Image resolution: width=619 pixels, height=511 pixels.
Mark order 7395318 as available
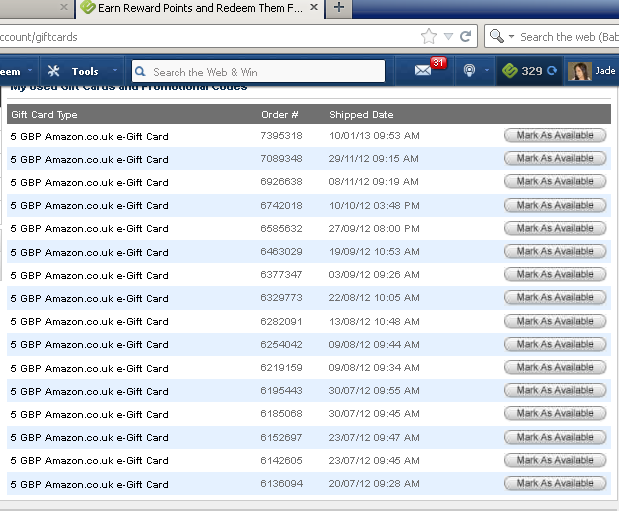point(555,135)
